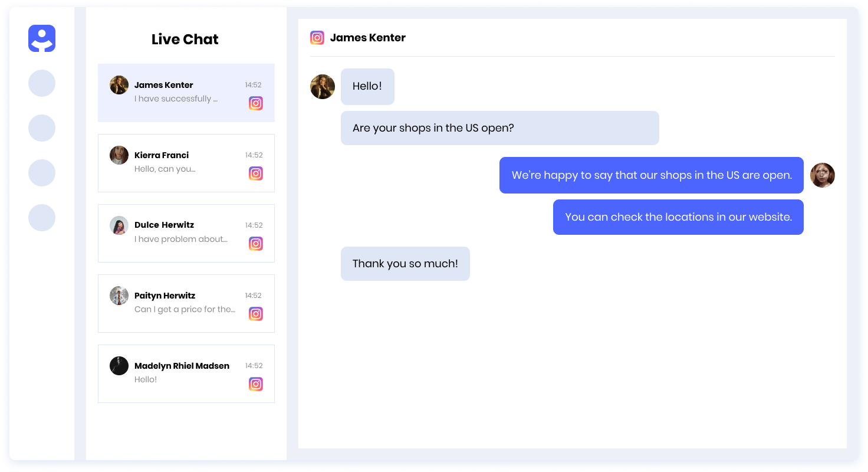Image resolution: width=868 pixels, height=472 pixels.
Task: Click the blue live chat app logo
Action: (x=41, y=38)
